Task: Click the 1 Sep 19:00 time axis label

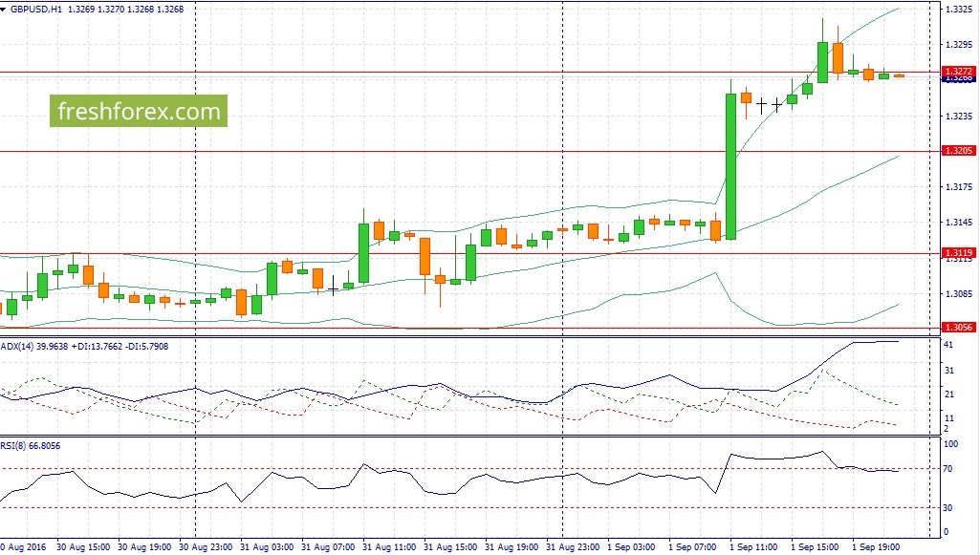Action: [876, 547]
